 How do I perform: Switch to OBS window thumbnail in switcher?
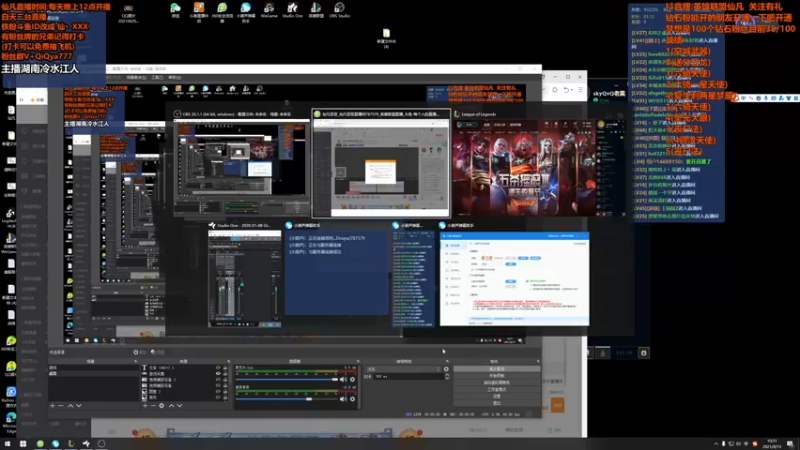(x=240, y=163)
